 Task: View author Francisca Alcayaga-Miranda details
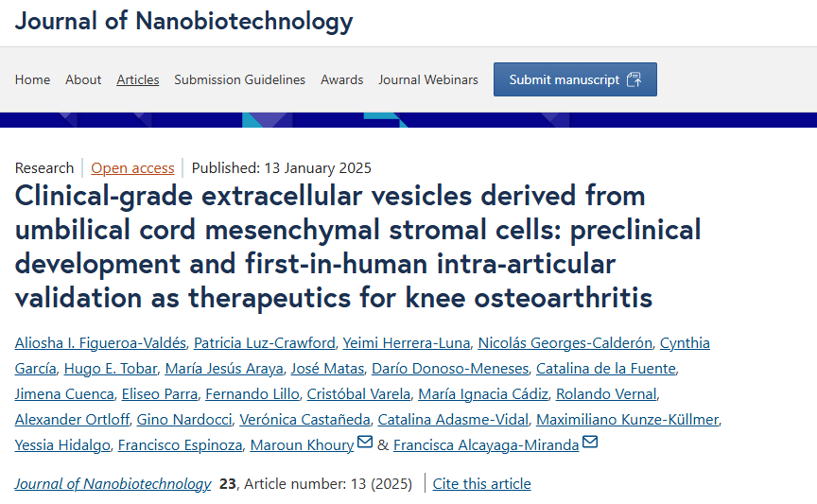tap(485, 444)
